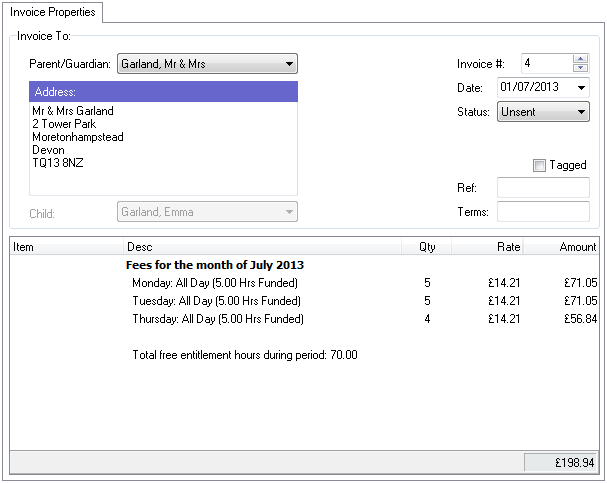Select 'Total free entitlement hours' line
Viewport: 607px width, 483px height.
point(245,355)
